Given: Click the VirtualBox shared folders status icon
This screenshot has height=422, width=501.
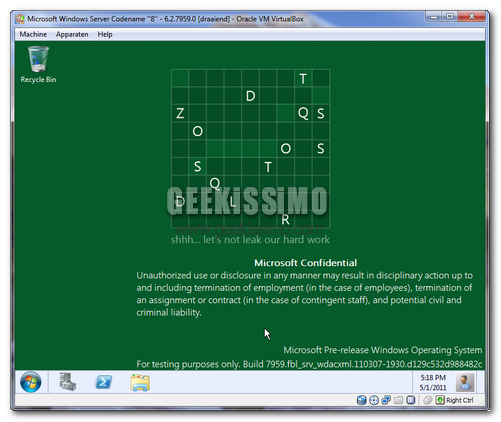Looking at the screenshot, I should (x=399, y=400).
